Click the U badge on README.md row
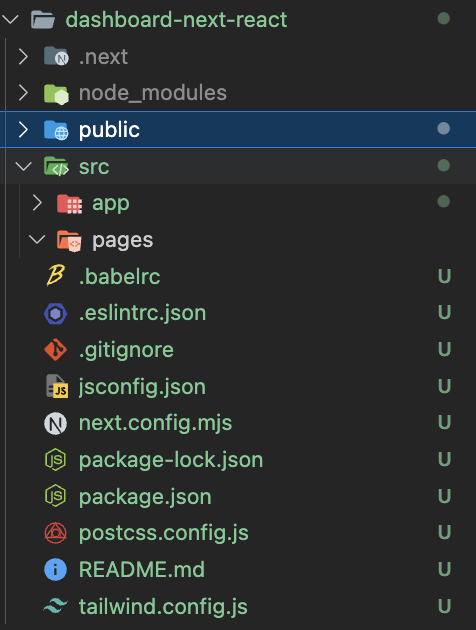This screenshot has height=630, width=476. pyautogui.click(x=444, y=569)
